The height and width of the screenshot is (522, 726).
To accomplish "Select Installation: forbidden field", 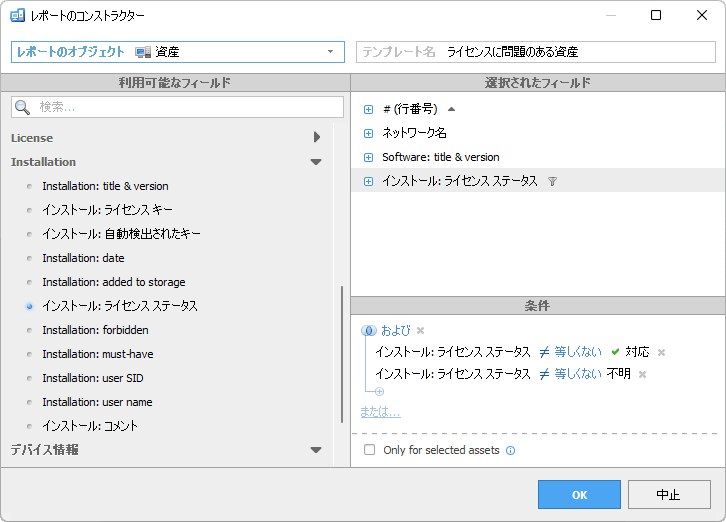I will (x=96, y=330).
